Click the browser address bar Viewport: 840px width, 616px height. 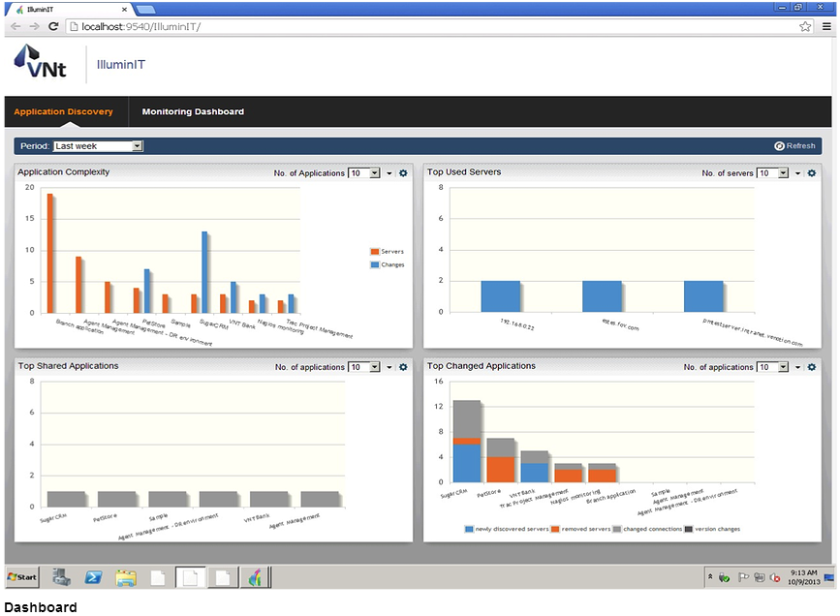426,26
